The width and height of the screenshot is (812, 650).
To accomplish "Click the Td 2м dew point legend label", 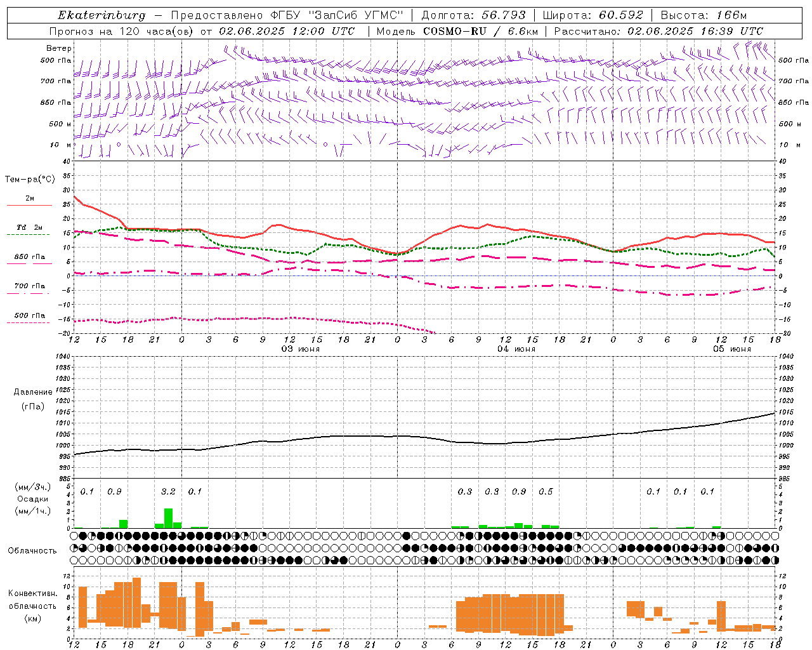I will point(30,227).
